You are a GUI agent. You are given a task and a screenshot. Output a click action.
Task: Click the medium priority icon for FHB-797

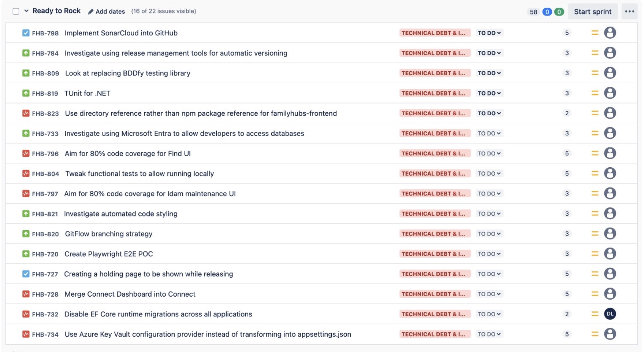[x=595, y=193]
